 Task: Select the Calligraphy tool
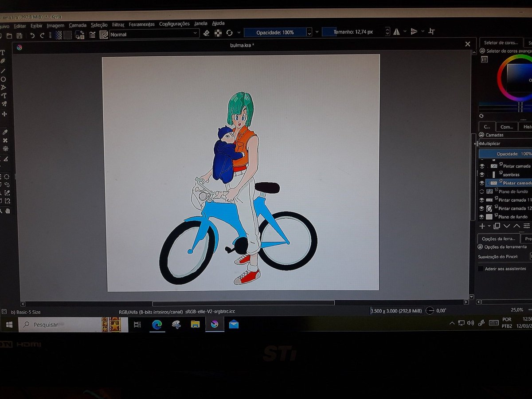(3, 61)
